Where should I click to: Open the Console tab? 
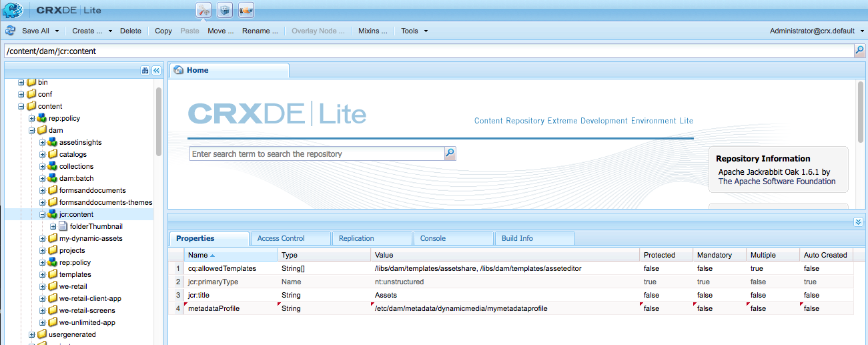point(453,238)
